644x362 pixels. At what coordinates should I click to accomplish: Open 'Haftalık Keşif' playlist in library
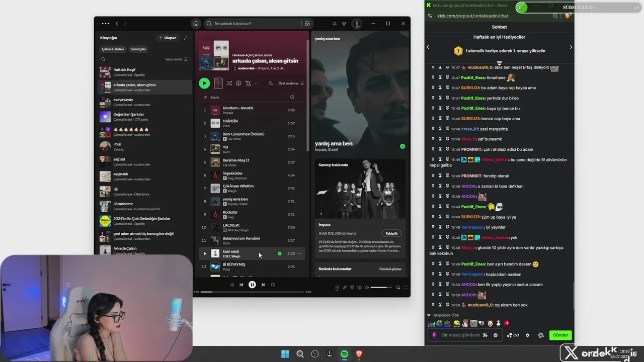(145, 72)
